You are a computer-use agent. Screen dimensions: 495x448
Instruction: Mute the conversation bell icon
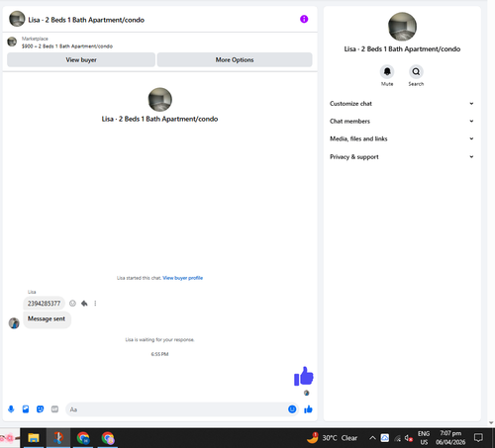[x=387, y=71]
